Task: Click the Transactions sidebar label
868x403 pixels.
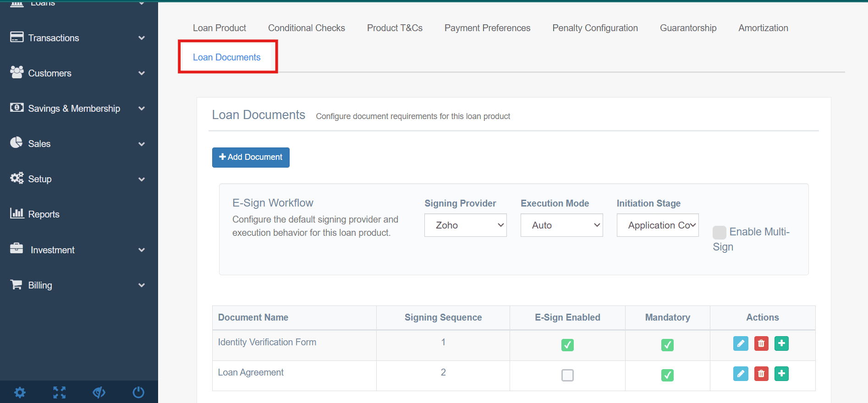Action: pyautogui.click(x=54, y=38)
